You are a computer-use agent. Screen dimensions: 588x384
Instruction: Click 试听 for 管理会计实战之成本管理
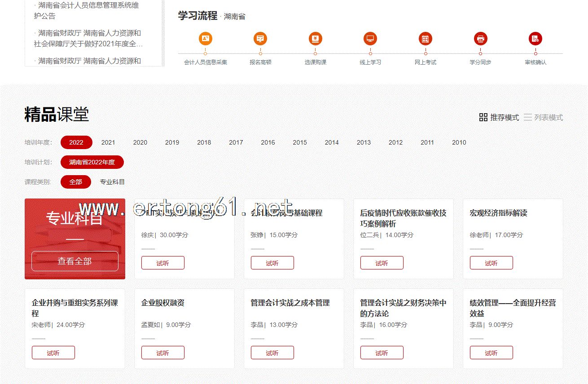click(x=272, y=353)
